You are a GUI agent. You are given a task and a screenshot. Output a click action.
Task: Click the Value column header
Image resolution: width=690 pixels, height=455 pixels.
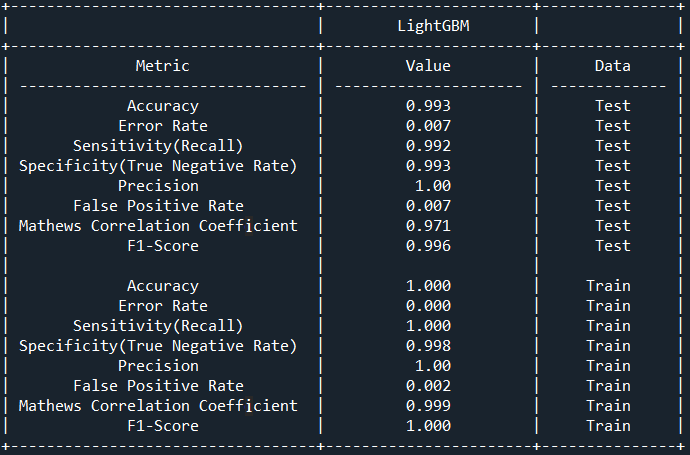coord(428,66)
